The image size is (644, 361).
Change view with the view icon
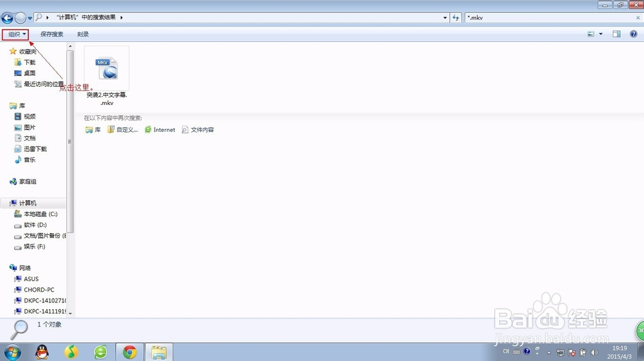pyautogui.click(x=591, y=34)
